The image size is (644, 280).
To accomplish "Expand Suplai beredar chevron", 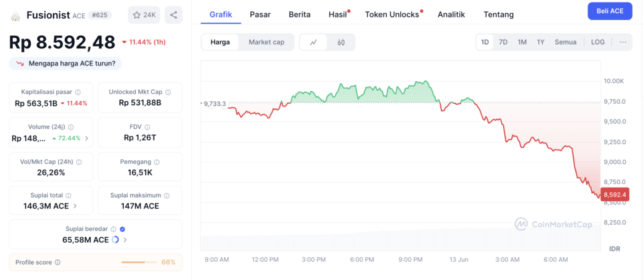I will coord(125,240).
